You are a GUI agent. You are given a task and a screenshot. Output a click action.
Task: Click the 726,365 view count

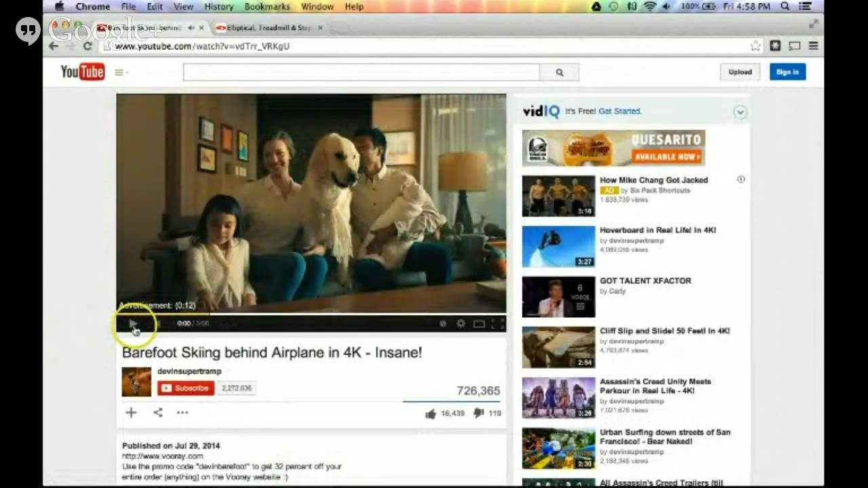point(478,391)
